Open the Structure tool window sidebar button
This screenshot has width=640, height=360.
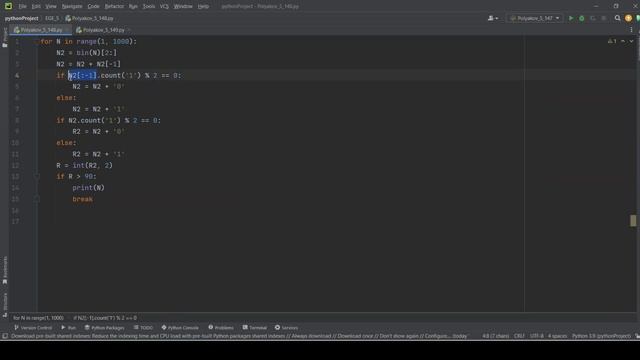[5, 304]
